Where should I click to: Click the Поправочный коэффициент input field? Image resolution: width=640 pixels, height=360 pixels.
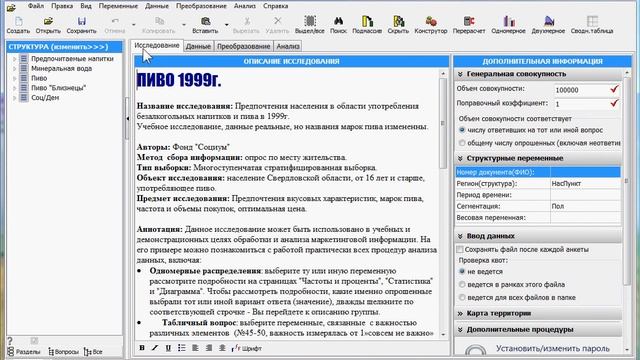coord(581,104)
